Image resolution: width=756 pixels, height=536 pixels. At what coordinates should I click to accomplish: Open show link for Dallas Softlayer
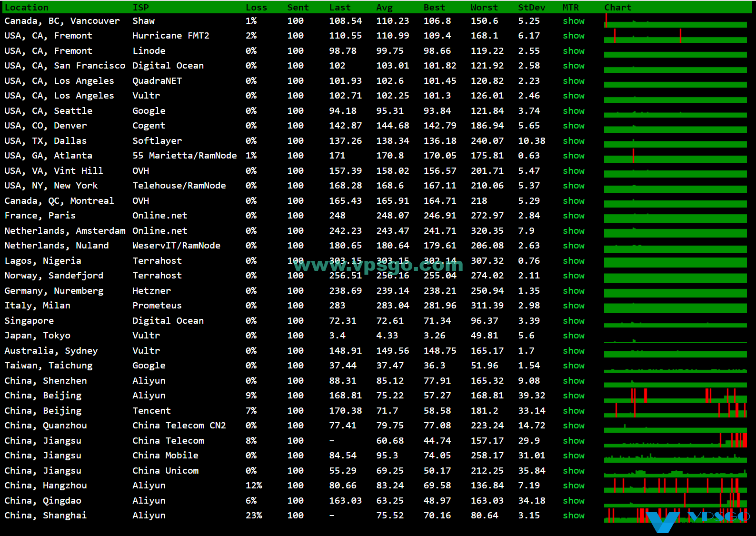(x=574, y=141)
